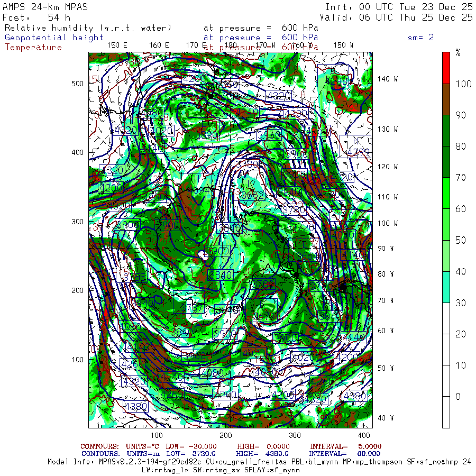476x476 pixels.
Task: Click the '150 W' longitude label at top
Action: tap(343, 45)
